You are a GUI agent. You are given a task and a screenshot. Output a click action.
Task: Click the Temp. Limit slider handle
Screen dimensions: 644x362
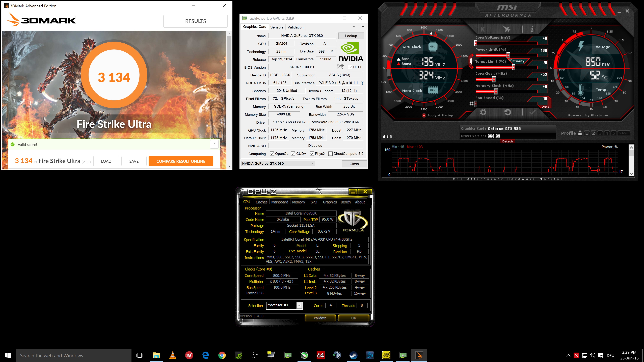pyautogui.click(x=514, y=67)
